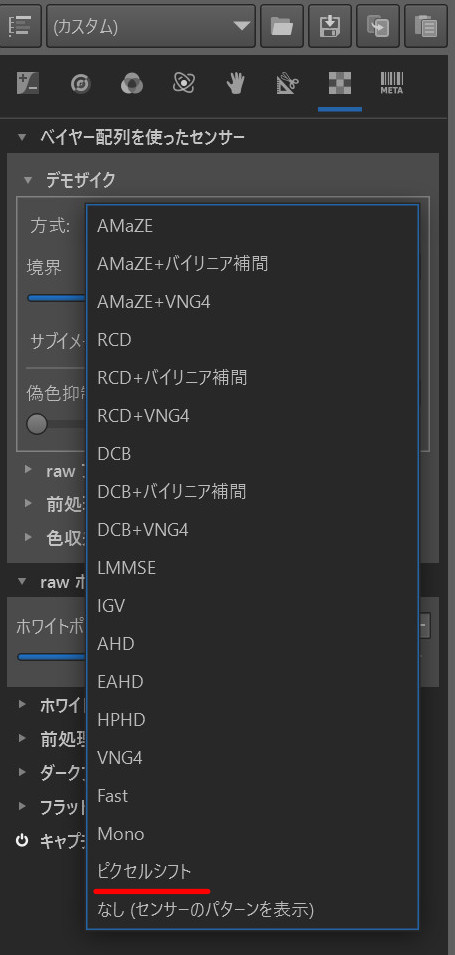This screenshot has width=455, height=955.
Task: Switch to the Detail tab icon
Action: 80,83
